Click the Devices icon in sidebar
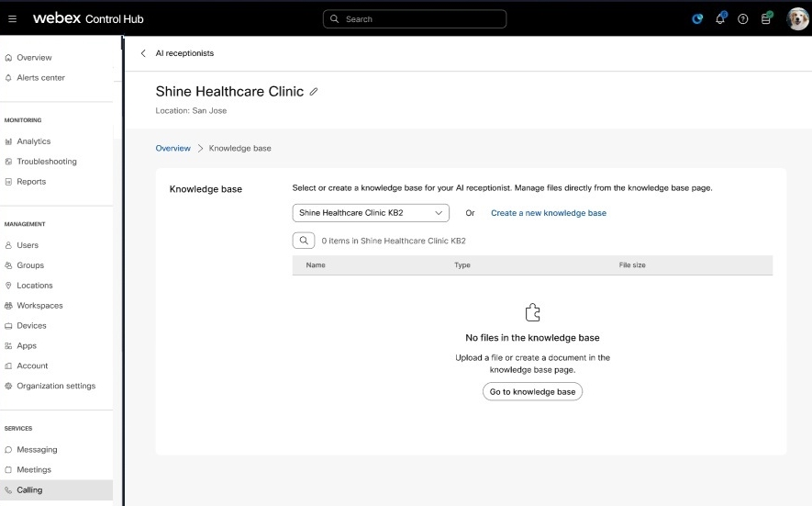Image resolution: width=812 pixels, height=506 pixels. click(8, 326)
